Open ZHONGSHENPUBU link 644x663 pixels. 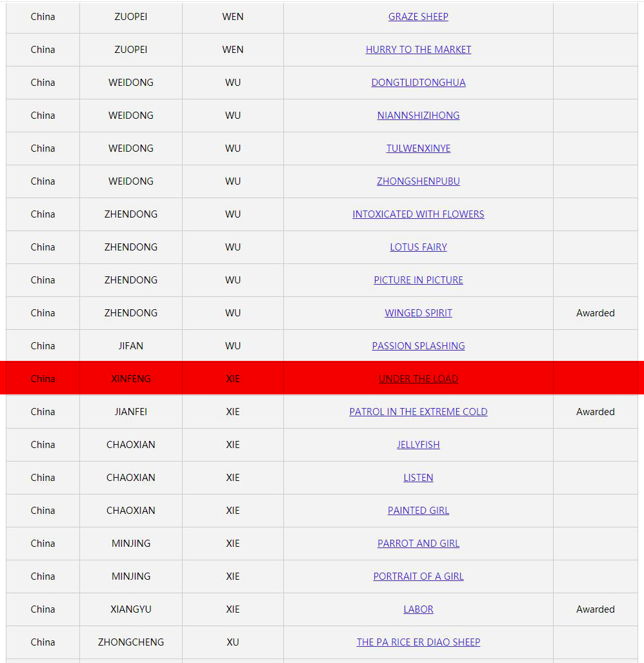[418, 182]
